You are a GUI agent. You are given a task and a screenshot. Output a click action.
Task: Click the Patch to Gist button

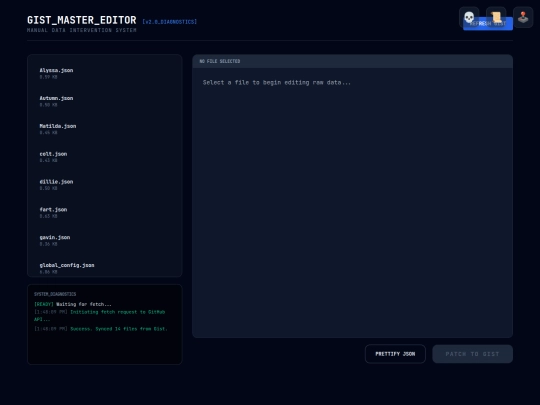472,354
